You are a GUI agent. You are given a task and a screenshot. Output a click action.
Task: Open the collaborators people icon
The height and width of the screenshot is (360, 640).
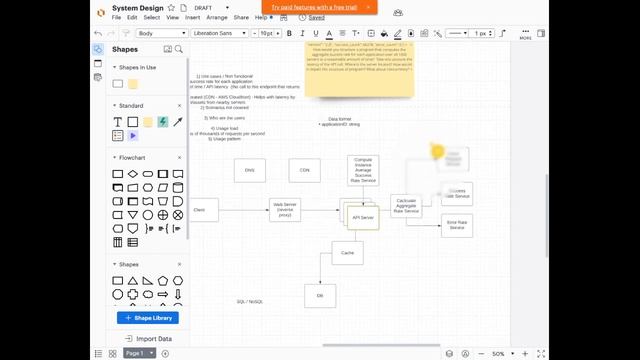(398, 13)
